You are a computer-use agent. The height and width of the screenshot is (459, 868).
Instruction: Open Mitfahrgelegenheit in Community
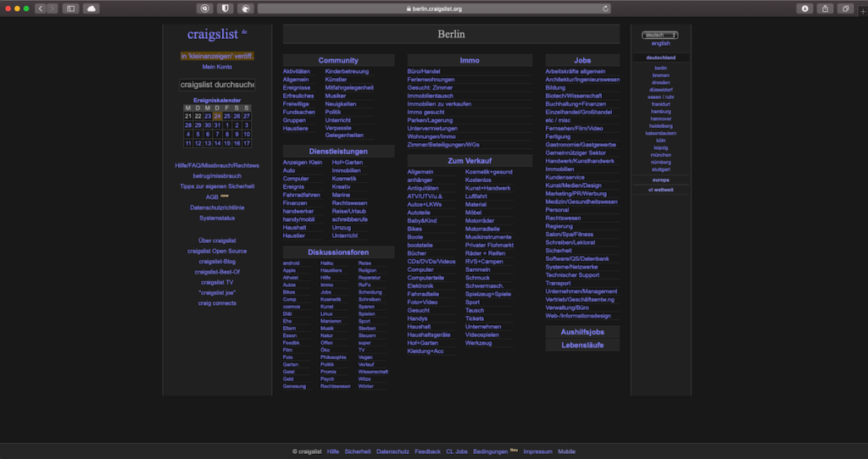pyautogui.click(x=349, y=87)
